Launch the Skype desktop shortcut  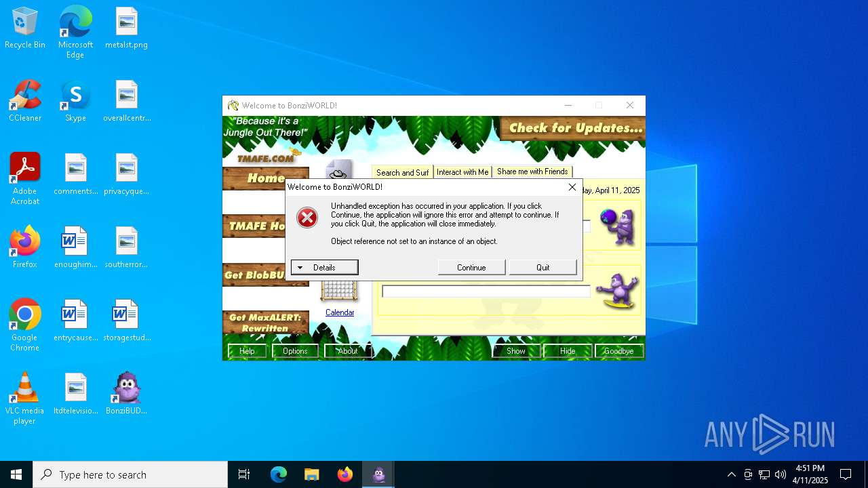click(75, 102)
